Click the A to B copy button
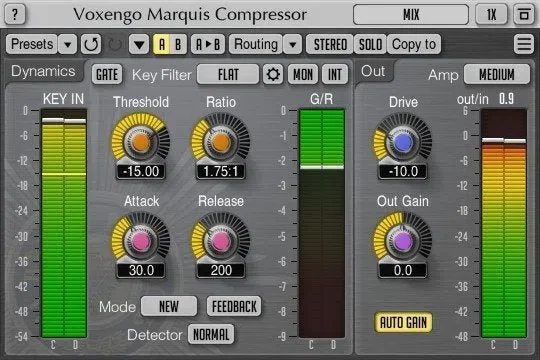This screenshot has height=360, width=540. (208, 44)
